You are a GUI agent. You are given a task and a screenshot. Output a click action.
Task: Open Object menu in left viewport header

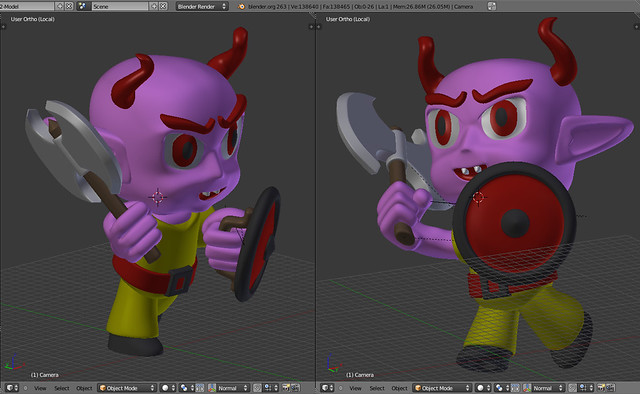click(x=84, y=388)
